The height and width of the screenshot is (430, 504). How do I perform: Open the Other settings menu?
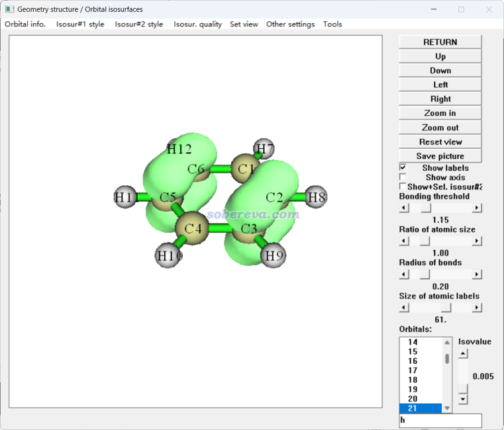[290, 24]
